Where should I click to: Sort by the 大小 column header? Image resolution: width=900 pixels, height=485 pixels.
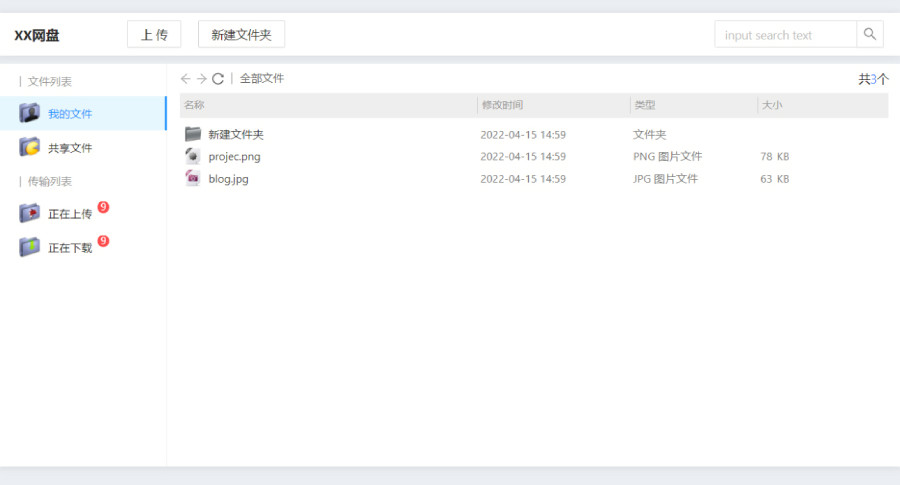pyautogui.click(x=772, y=105)
